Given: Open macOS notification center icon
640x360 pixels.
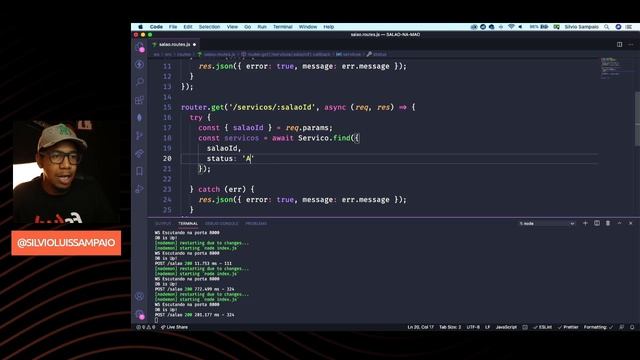Looking at the screenshot, I should pos(629,27).
